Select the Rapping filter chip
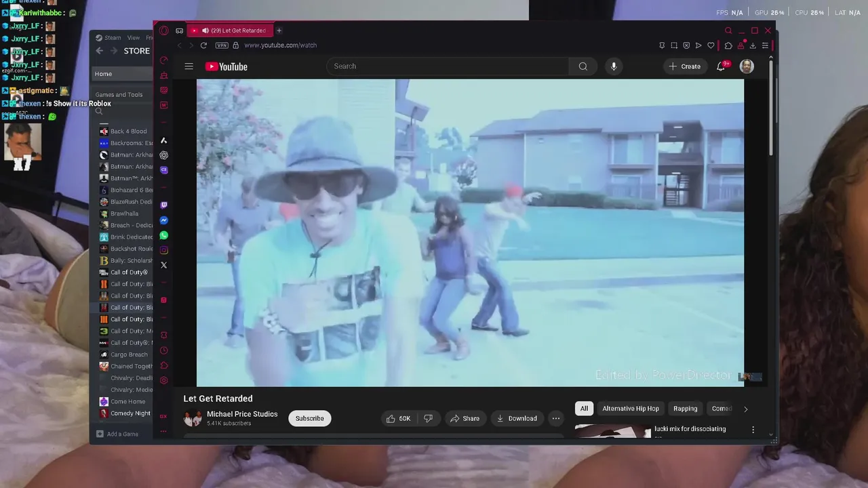The width and height of the screenshot is (868, 488). point(685,409)
